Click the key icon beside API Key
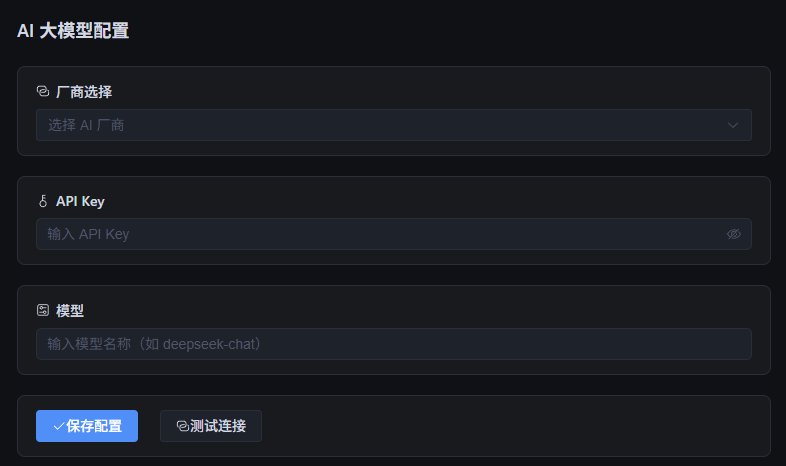 [43, 201]
